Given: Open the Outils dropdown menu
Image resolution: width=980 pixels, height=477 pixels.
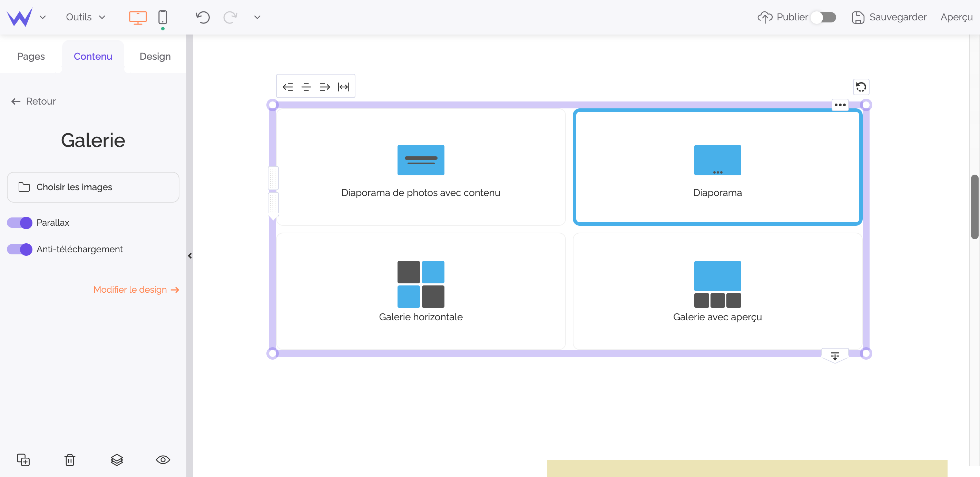Looking at the screenshot, I should point(86,17).
